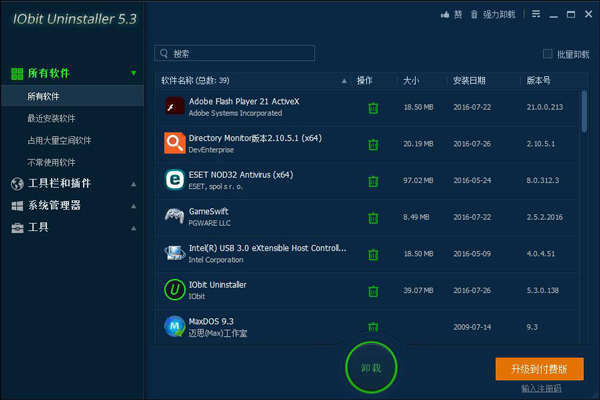
Task: Click the green grid icon beside 所有软件
Action: tap(17, 73)
